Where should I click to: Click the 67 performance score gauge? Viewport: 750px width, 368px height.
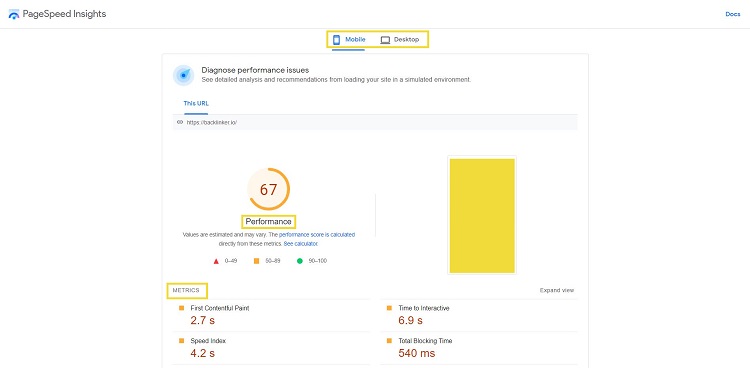pos(268,189)
